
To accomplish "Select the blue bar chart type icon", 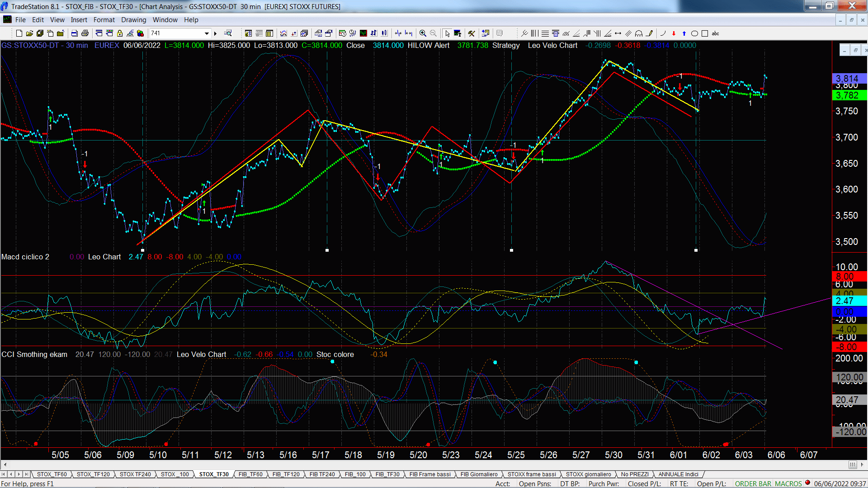I will (373, 33).
